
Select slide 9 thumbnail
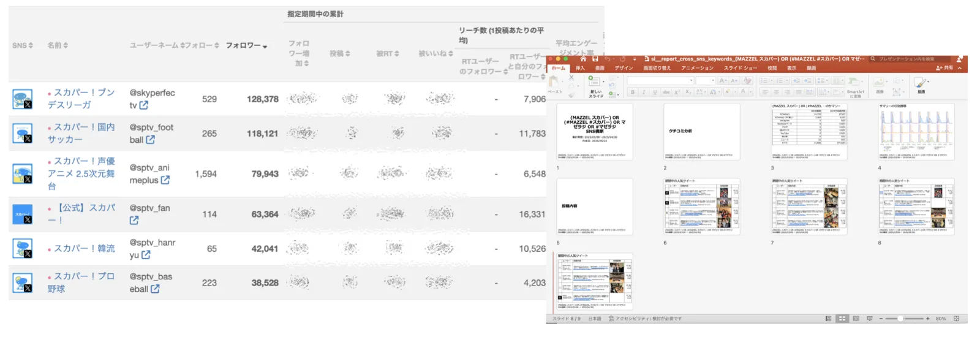coord(594,281)
